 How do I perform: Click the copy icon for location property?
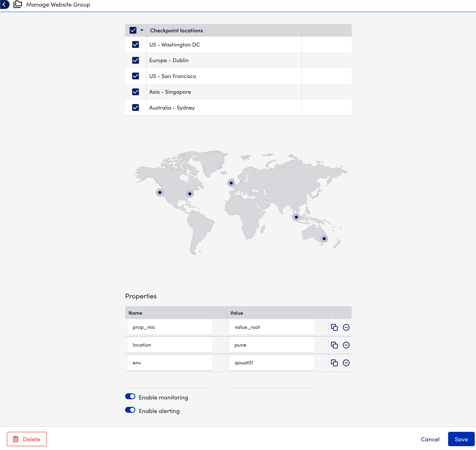click(x=334, y=345)
